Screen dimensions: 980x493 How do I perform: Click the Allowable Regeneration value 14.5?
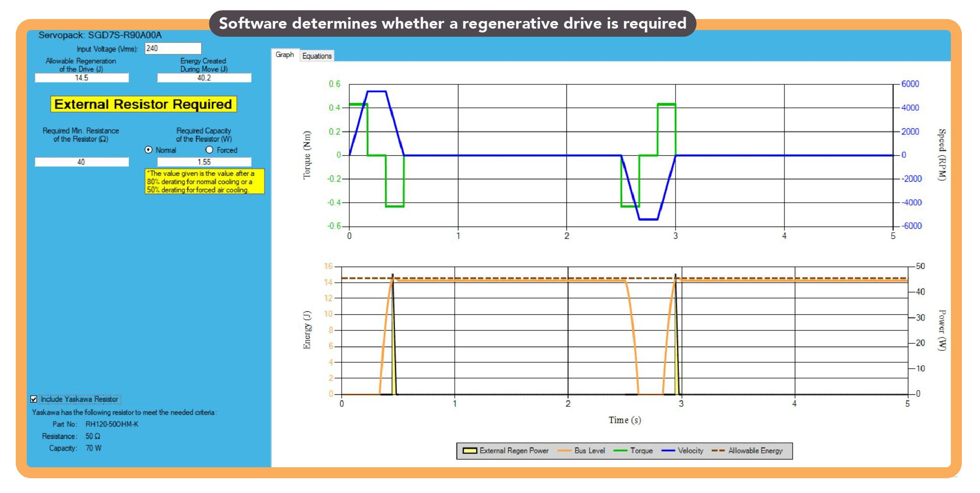pyautogui.click(x=81, y=77)
